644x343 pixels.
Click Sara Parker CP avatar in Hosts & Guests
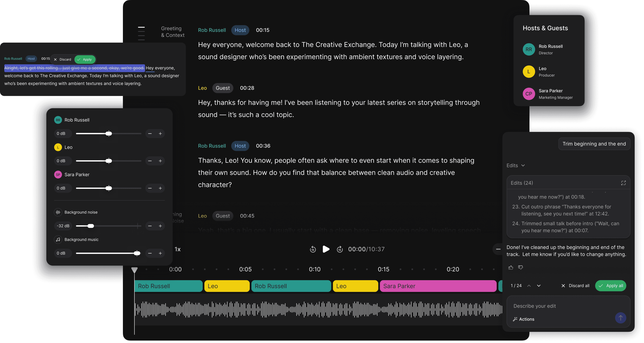[x=528, y=94]
